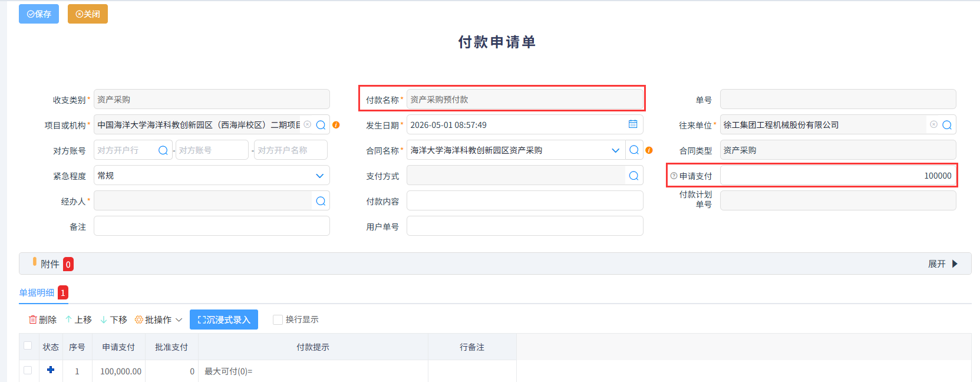Search 对方开户行 with magnifier icon
The width and height of the screenshot is (980, 382).
coord(163,150)
